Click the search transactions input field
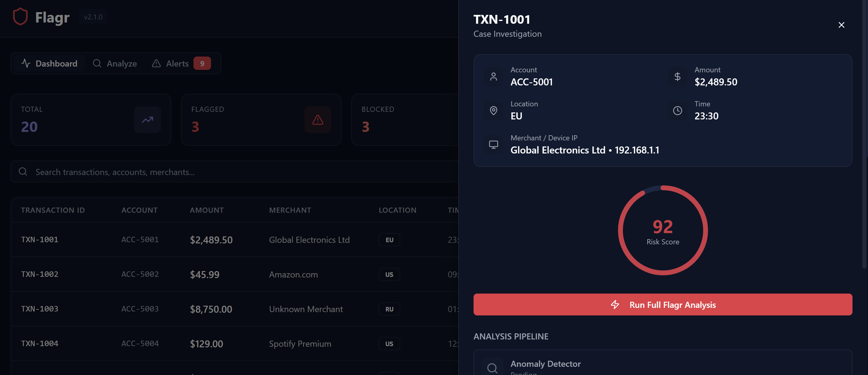This screenshot has height=375, width=868. coord(236,172)
